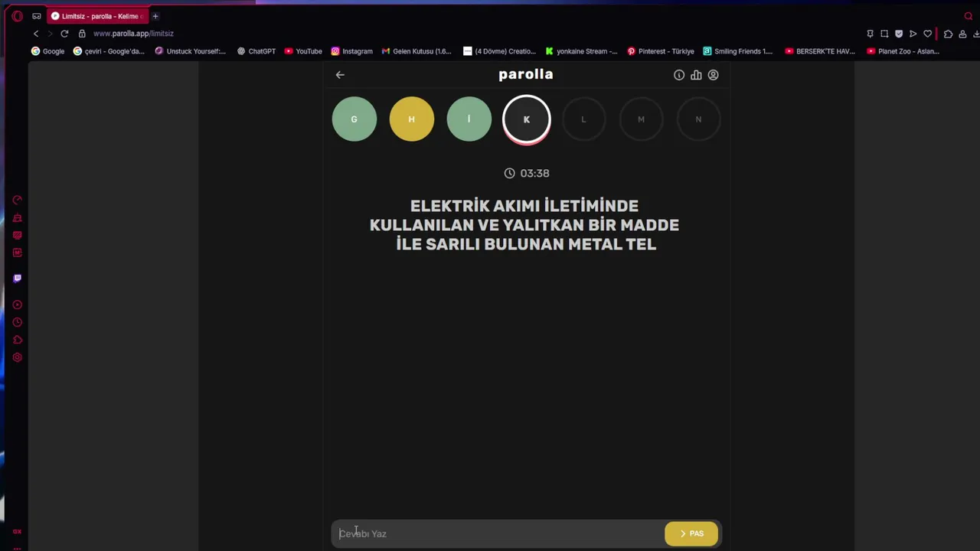Select the dimmed letter L circle
The image size is (980, 551).
click(x=583, y=119)
